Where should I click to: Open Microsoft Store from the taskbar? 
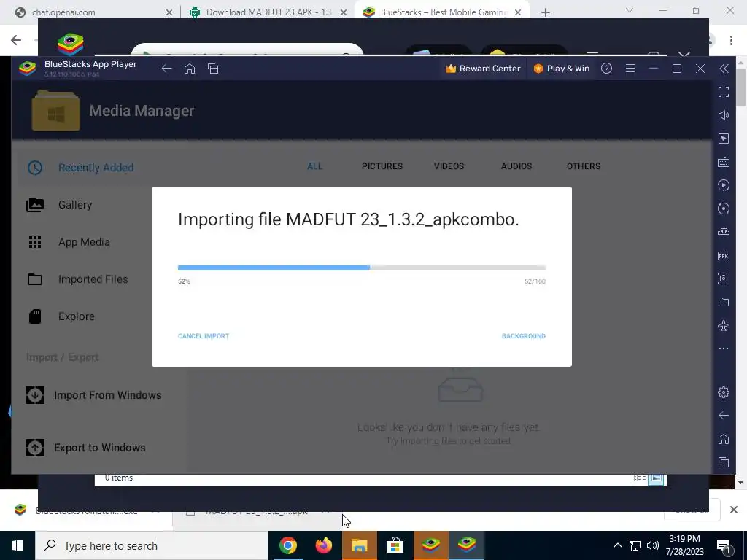[x=395, y=545]
